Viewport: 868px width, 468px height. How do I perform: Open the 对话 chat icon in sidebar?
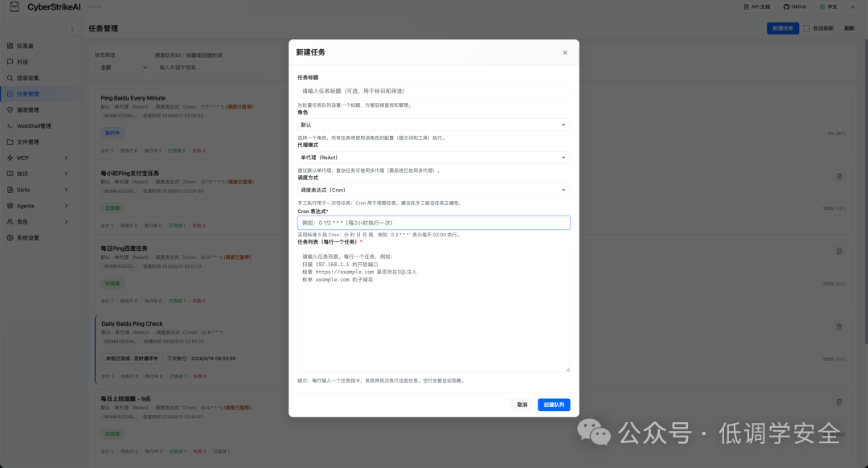coord(10,62)
